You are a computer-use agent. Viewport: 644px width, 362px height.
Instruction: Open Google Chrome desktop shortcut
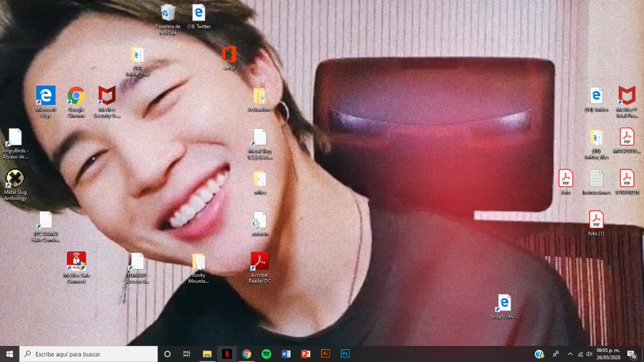(x=76, y=95)
